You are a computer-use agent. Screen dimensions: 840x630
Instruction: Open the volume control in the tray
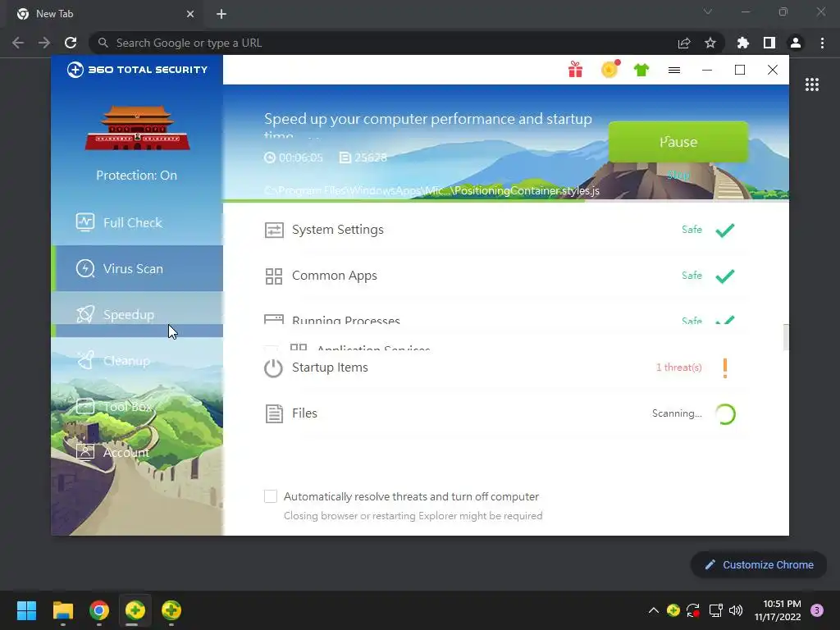coord(736,610)
